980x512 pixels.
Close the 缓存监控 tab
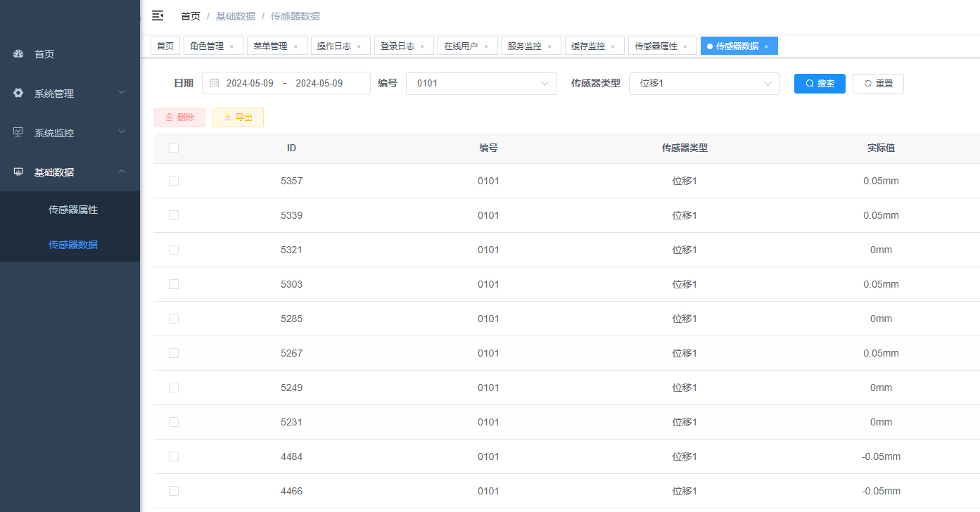613,46
